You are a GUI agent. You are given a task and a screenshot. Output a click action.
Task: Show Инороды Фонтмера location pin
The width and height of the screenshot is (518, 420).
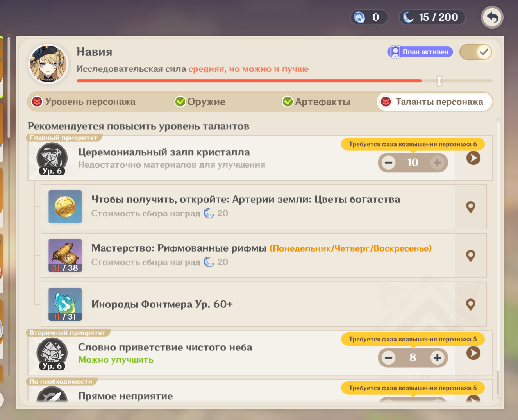[471, 305]
